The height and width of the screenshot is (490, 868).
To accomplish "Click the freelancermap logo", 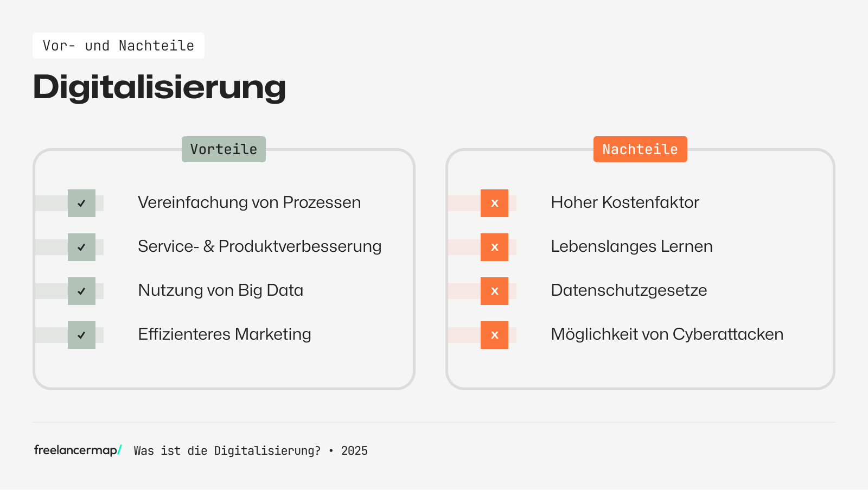I will pos(78,450).
